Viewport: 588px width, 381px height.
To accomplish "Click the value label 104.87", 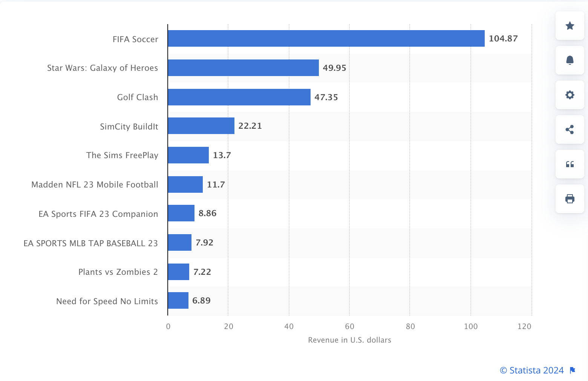I will tap(503, 38).
